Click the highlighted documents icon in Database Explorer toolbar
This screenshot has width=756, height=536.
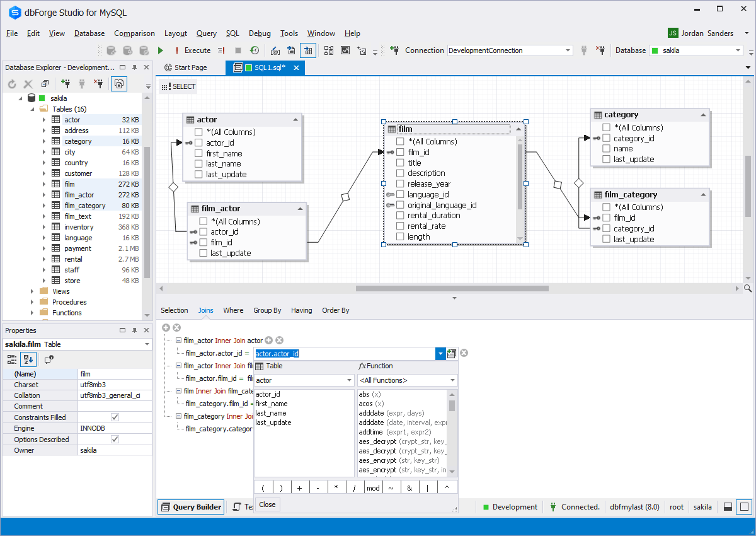[119, 83]
